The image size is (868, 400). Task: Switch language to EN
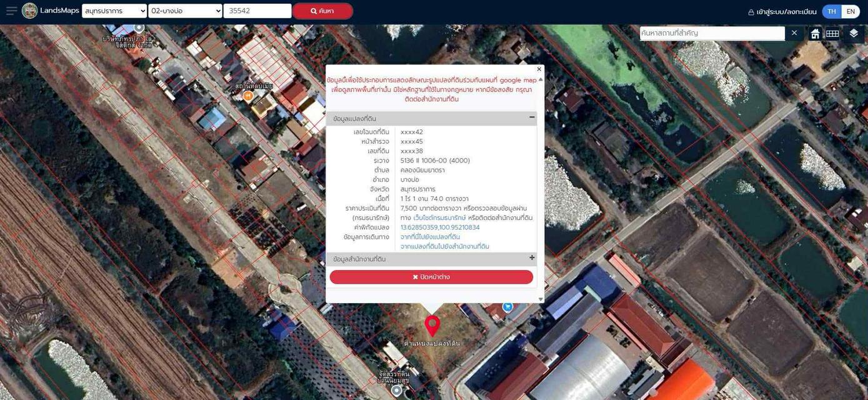(x=851, y=11)
